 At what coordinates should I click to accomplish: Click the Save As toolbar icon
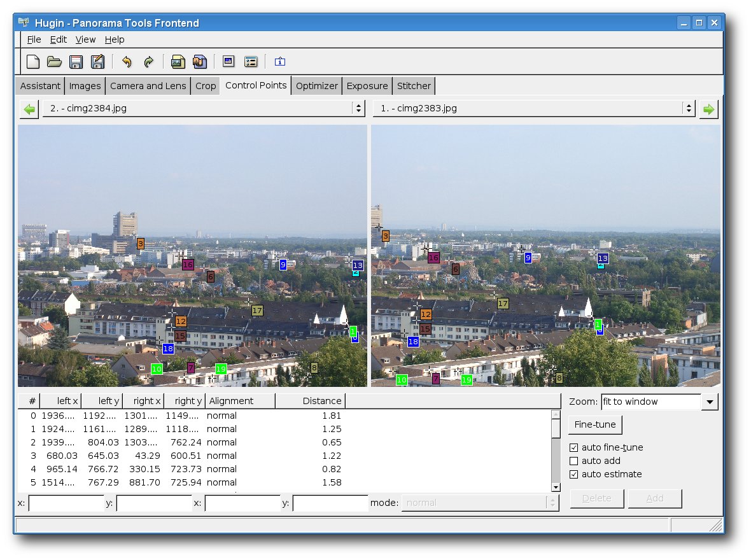pos(98,62)
